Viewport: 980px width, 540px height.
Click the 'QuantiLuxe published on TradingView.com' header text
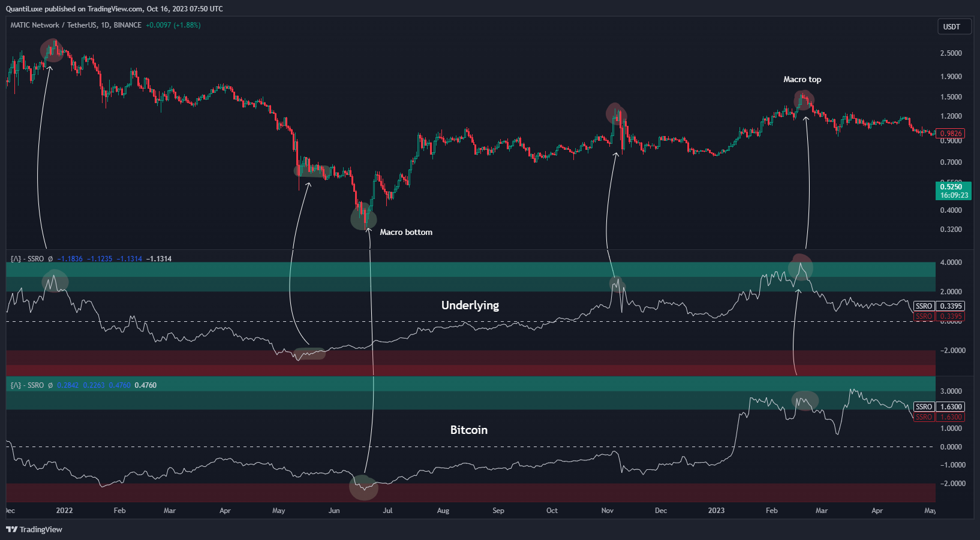tap(74, 9)
